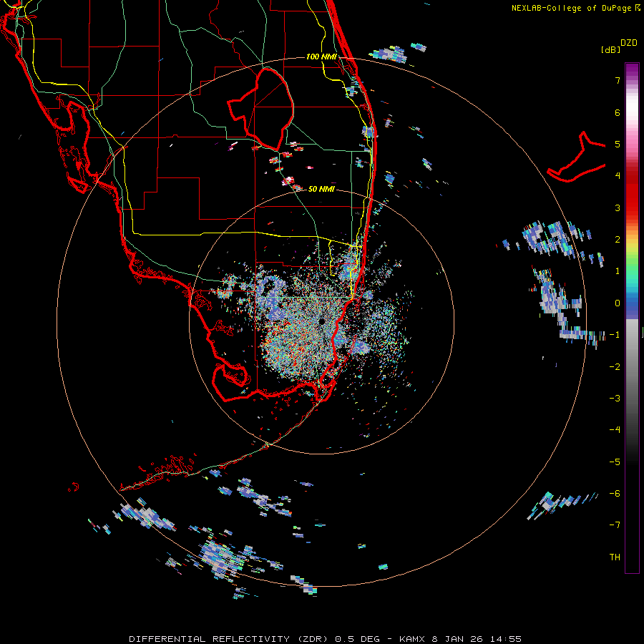The width and height of the screenshot is (644, 644).
Task: Click the 4 value on the color scale
Action: click(x=618, y=176)
